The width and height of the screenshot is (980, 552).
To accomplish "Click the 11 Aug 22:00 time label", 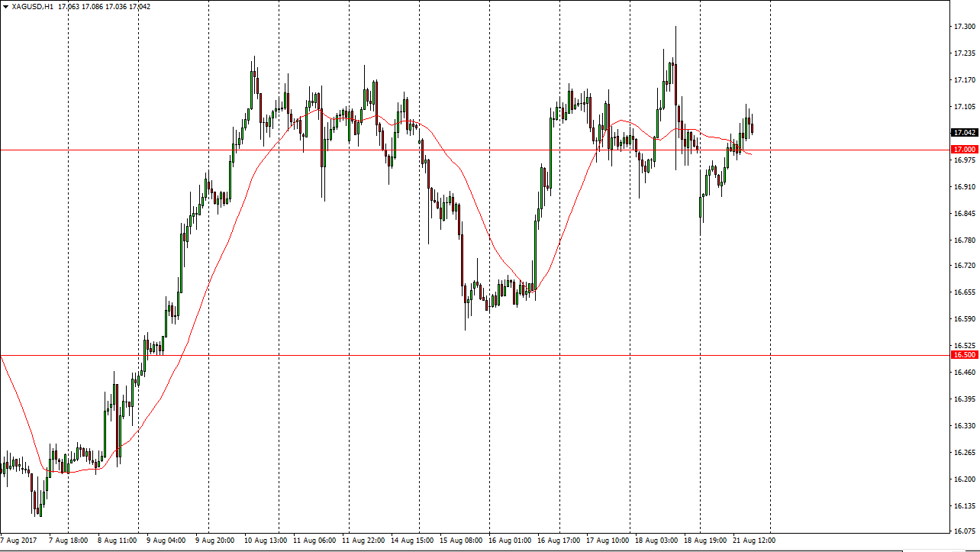I will pos(364,540).
